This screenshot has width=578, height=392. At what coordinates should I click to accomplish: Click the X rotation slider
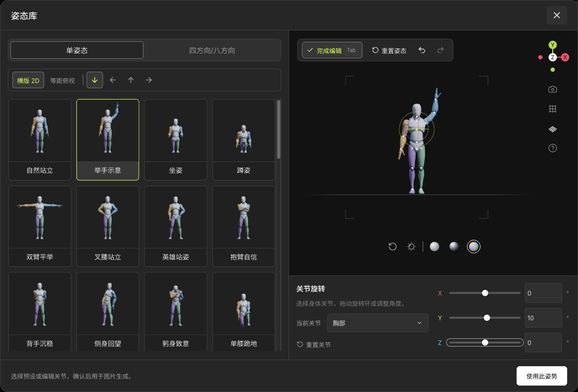click(485, 293)
